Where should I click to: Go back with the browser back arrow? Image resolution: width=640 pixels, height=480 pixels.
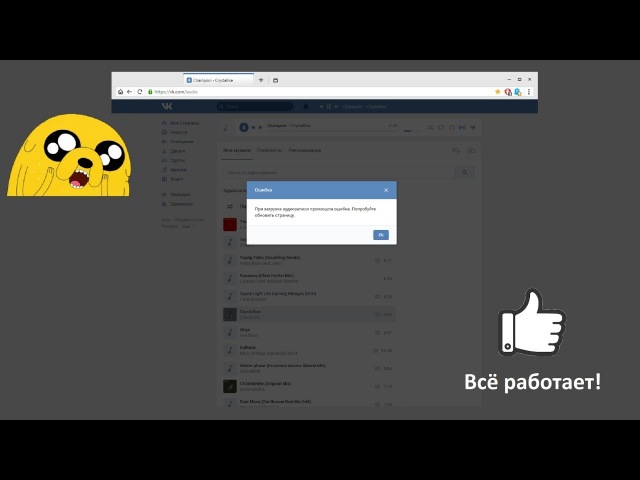coord(129,92)
